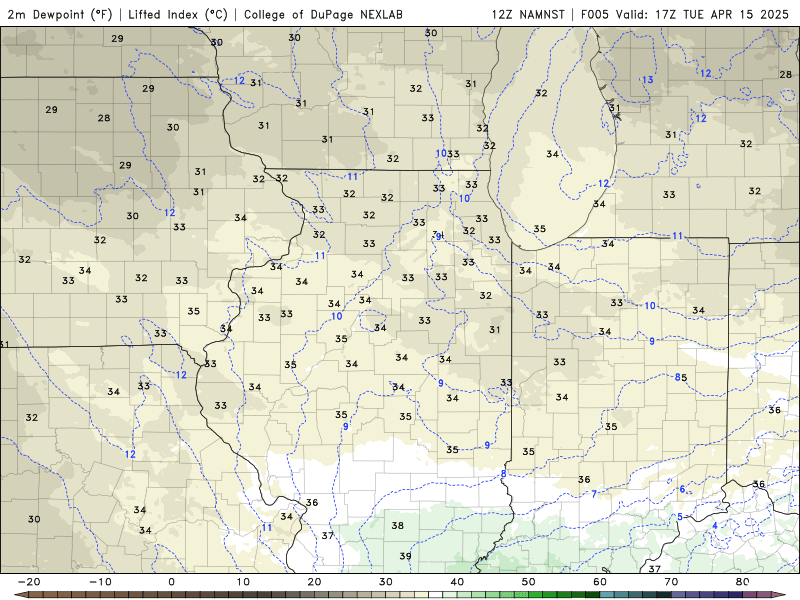Screen dimensions: 800x600
Task: Click the blue lifted index contour label 6
Action: (682, 489)
